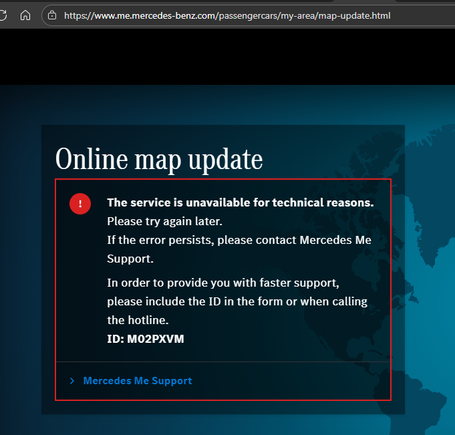Viewport: 455px width, 435px height.
Task: Click the browser tab strip above the address bar
Action: click(x=227, y=1)
